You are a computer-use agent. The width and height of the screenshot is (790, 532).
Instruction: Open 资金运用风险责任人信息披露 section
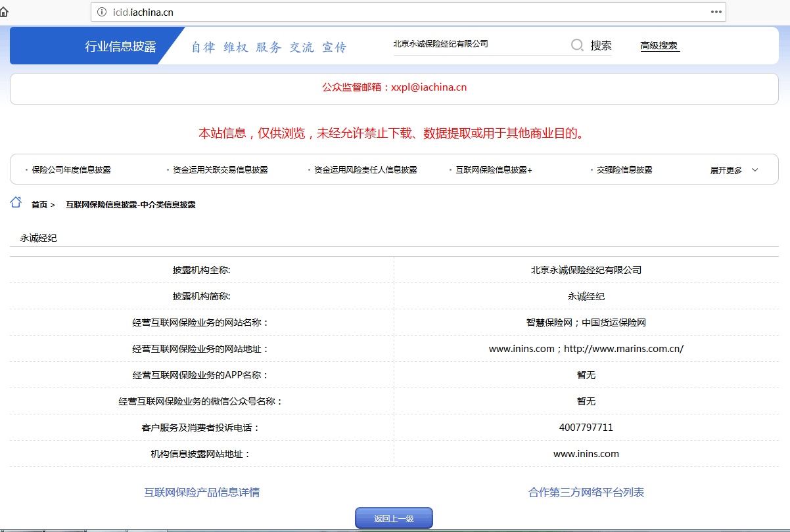(365, 170)
